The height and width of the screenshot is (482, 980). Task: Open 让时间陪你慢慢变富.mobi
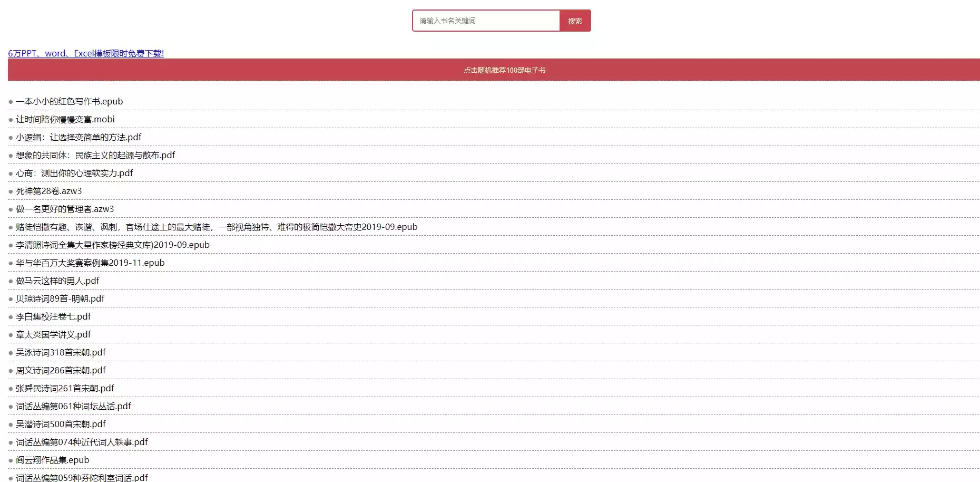65,119
